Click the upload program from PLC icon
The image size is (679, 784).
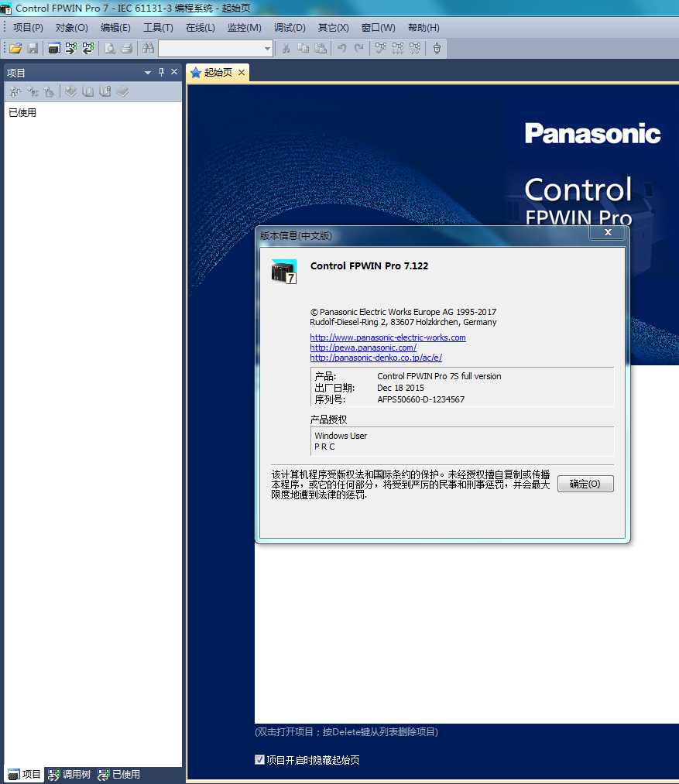pos(88,48)
